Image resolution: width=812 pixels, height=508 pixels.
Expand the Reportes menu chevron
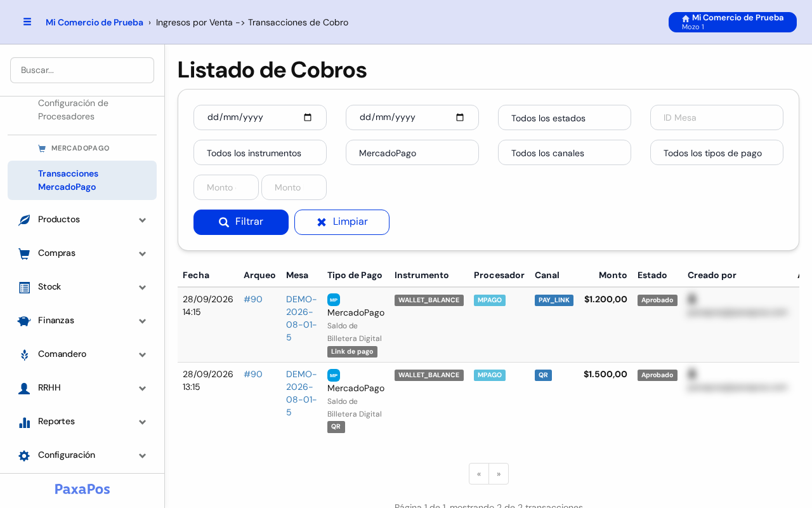click(x=143, y=422)
